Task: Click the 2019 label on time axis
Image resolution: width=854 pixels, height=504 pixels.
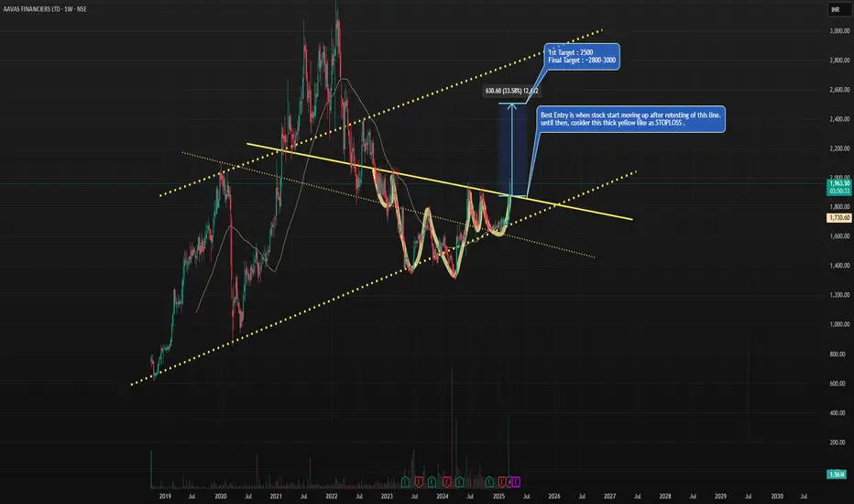Action: 165,497
